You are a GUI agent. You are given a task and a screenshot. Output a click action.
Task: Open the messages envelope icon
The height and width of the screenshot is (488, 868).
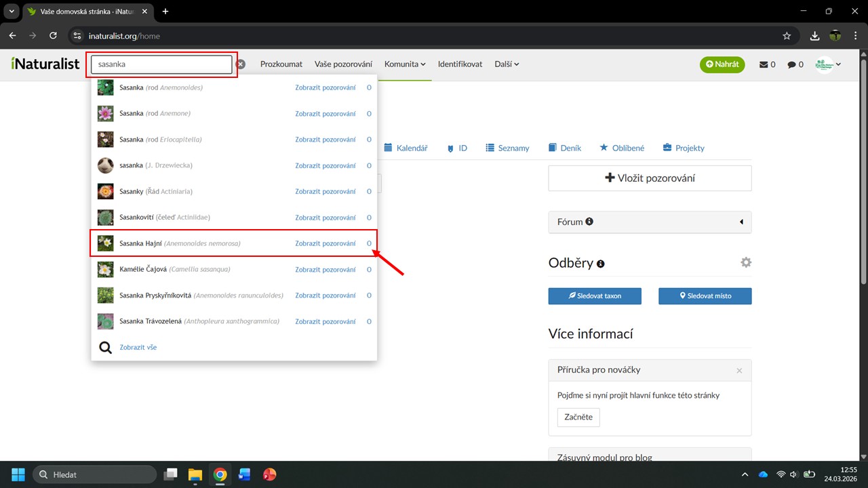pyautogui.click(x=764, y=64)
